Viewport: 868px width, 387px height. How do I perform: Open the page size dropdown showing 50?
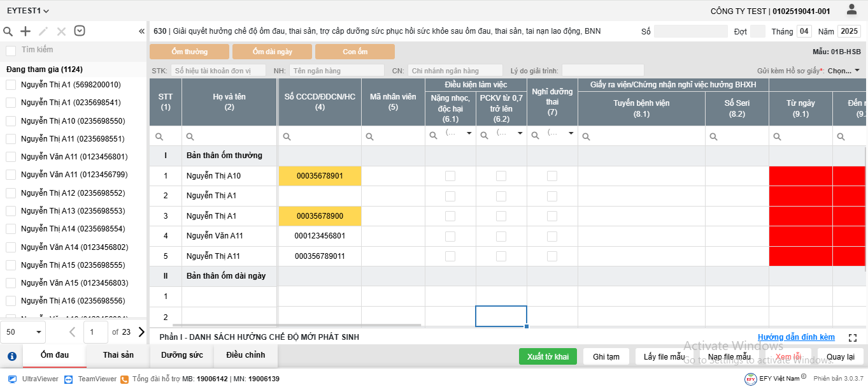point(25,332)
